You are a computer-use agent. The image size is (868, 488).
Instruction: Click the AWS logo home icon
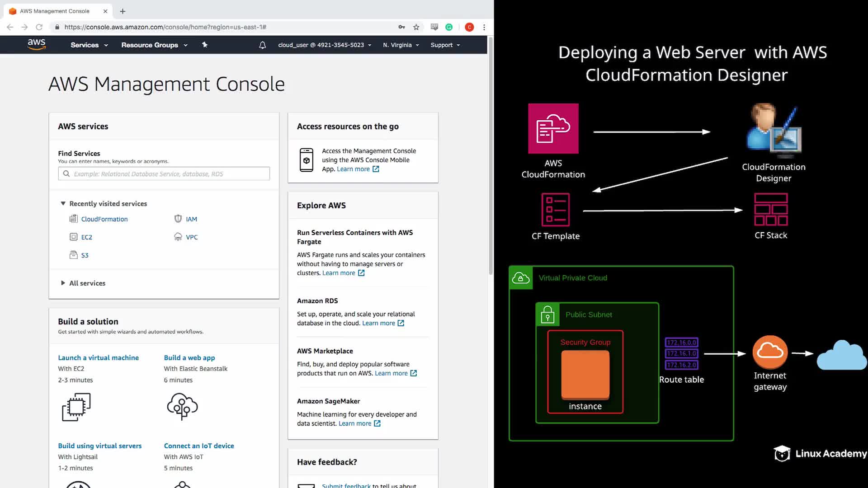tap(36, 44)
